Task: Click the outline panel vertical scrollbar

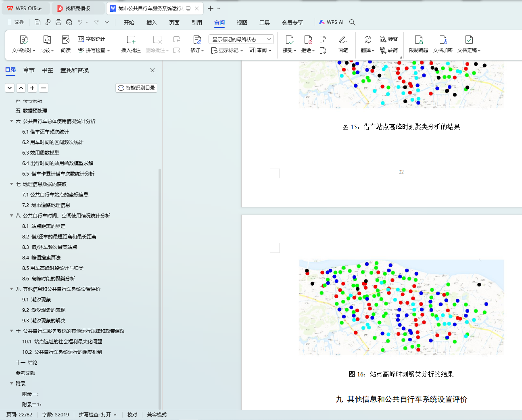Action: pos(160,289)
